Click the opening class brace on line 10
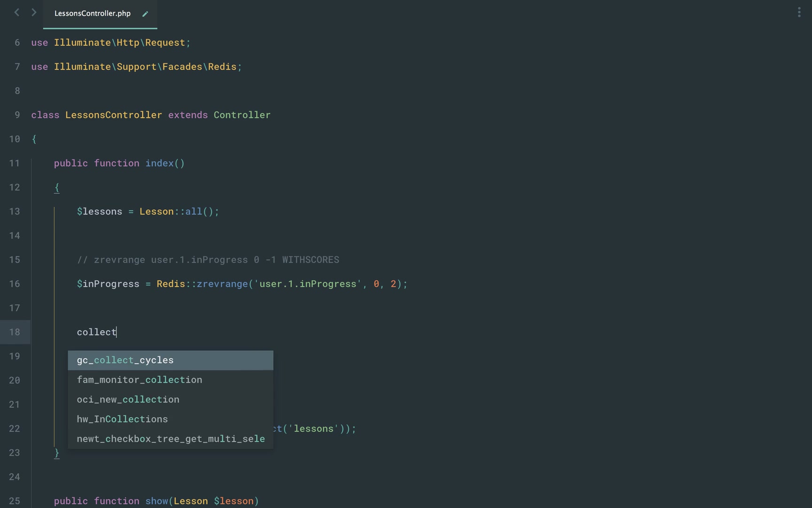This screenshot has height=508, width=812. coord(34,139)
